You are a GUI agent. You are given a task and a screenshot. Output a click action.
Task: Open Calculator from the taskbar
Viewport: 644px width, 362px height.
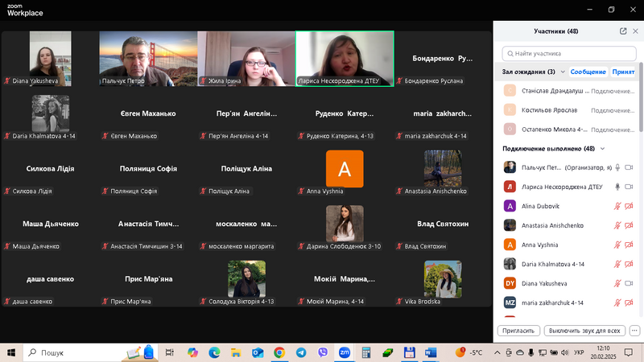(366, 352)
